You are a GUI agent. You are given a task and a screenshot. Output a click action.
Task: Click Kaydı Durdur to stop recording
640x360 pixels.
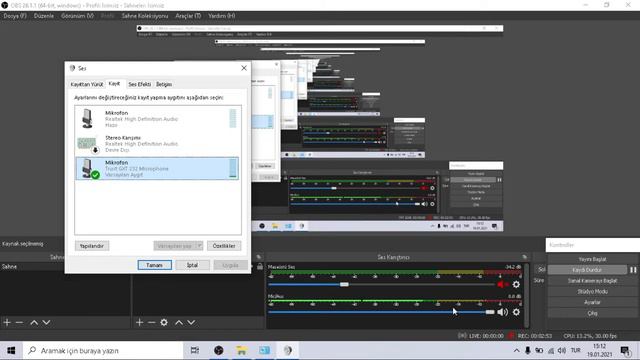[x=587, y=270]
